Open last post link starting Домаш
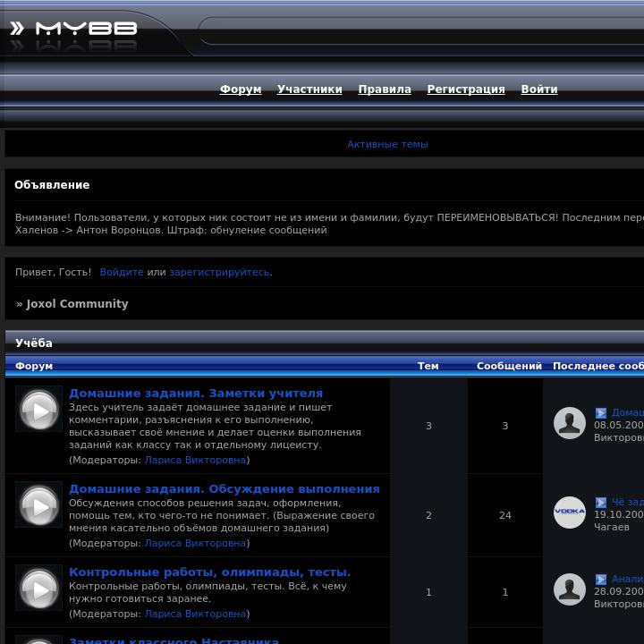This screenshot has height=644, width=644. pos(628,412)
